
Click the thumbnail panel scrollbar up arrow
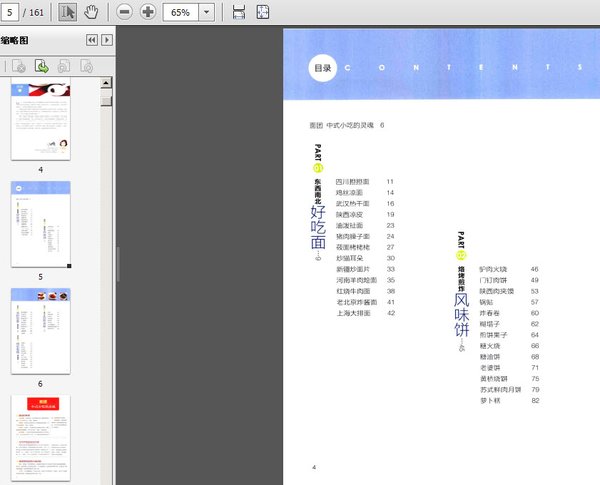pos(106,84)
